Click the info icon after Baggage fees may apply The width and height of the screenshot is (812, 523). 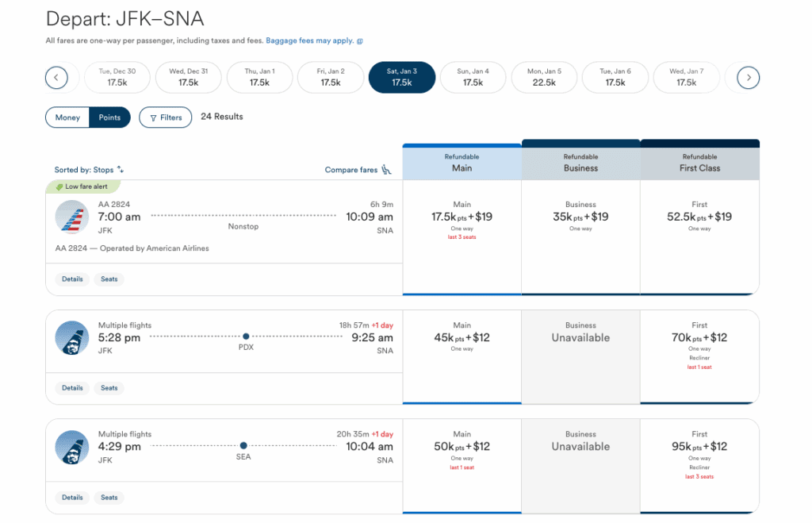click(361, 39)
